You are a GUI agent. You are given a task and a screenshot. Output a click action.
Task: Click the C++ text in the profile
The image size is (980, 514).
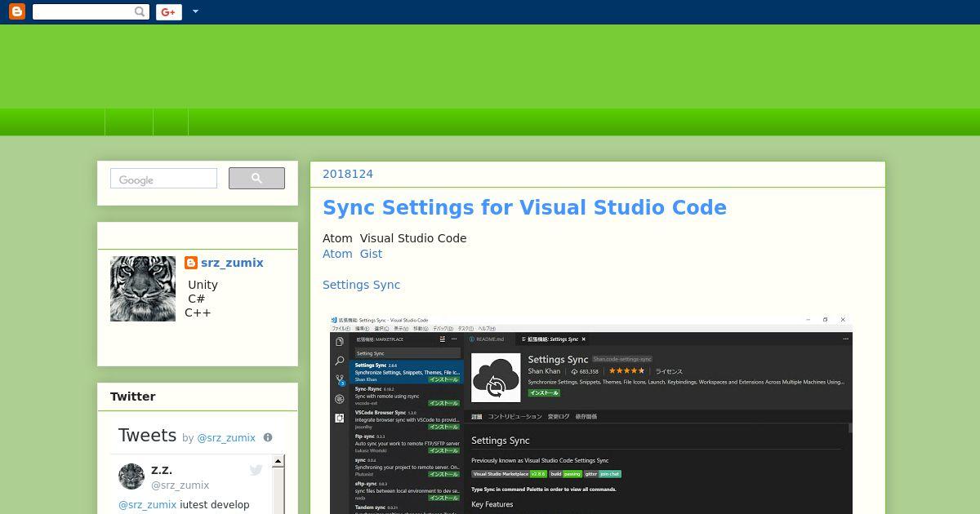(x=198, y=312)
